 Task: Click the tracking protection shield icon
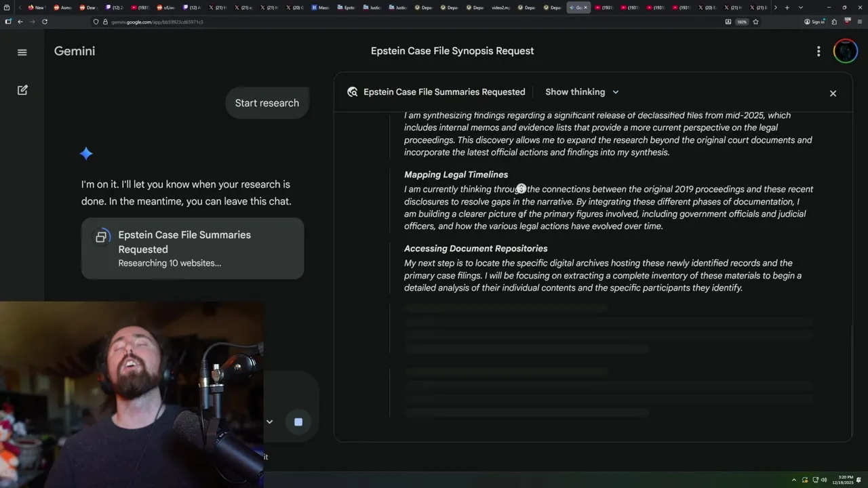[96, 22]
